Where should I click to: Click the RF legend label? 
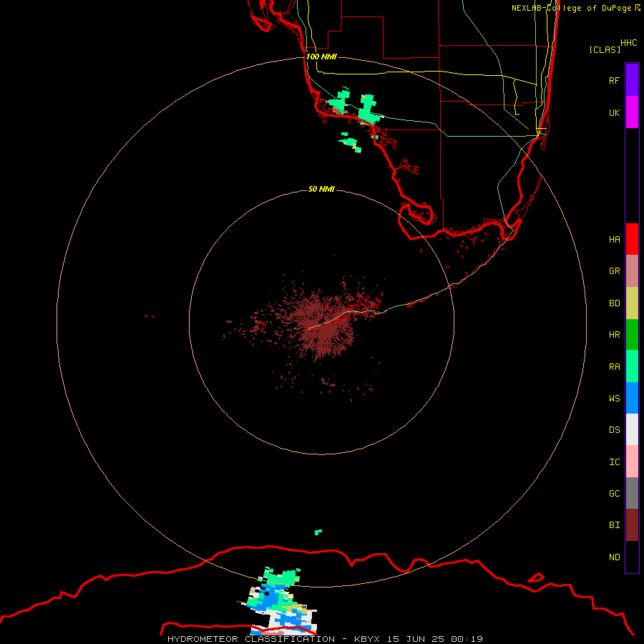tap(614, 80)
